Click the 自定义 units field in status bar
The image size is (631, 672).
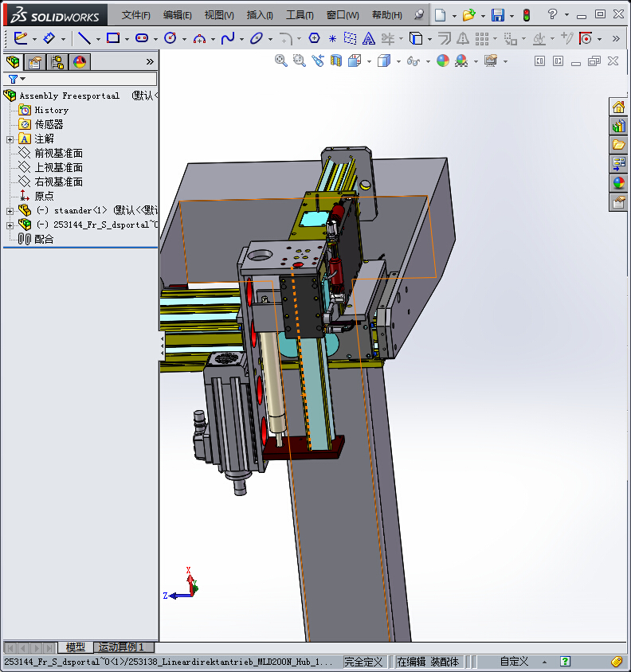[x=514, y=662]
